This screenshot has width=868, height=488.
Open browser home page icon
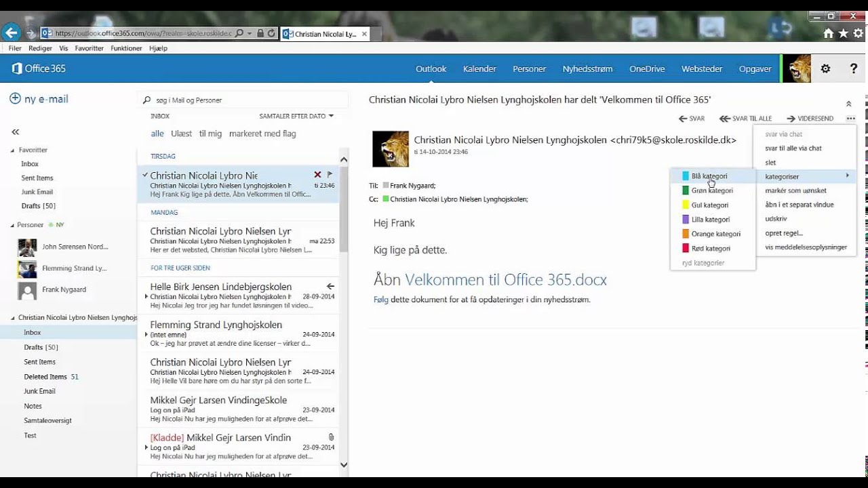tap(828, 33)
